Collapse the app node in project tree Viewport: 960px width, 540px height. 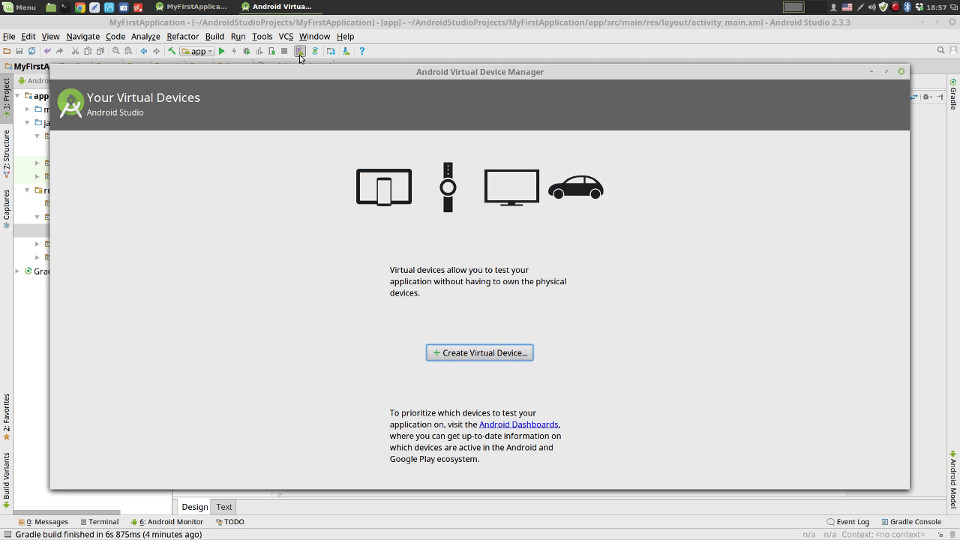click(x=18, y=96)
